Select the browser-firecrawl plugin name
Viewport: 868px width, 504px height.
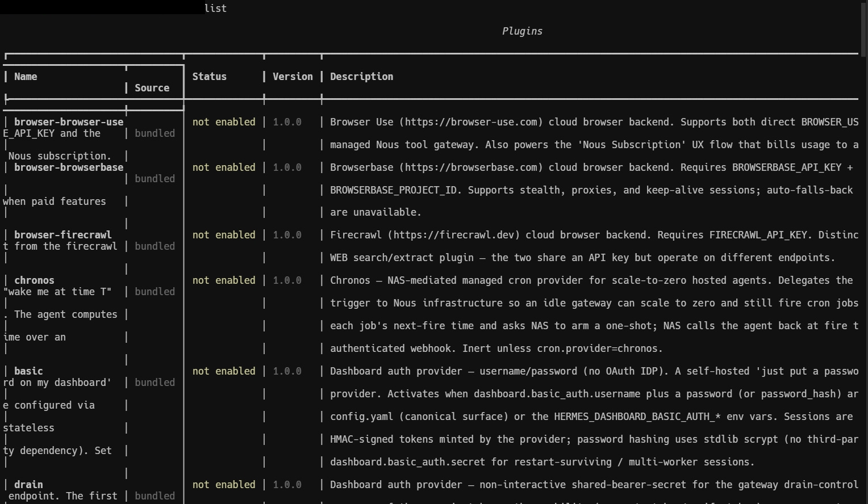pos(63,235)
